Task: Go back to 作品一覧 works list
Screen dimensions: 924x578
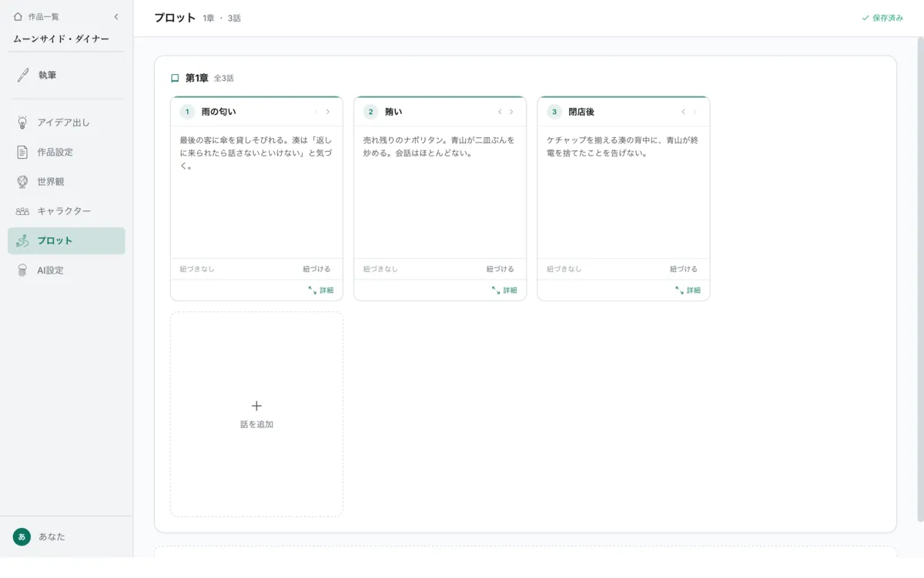Action: (43, 16)
